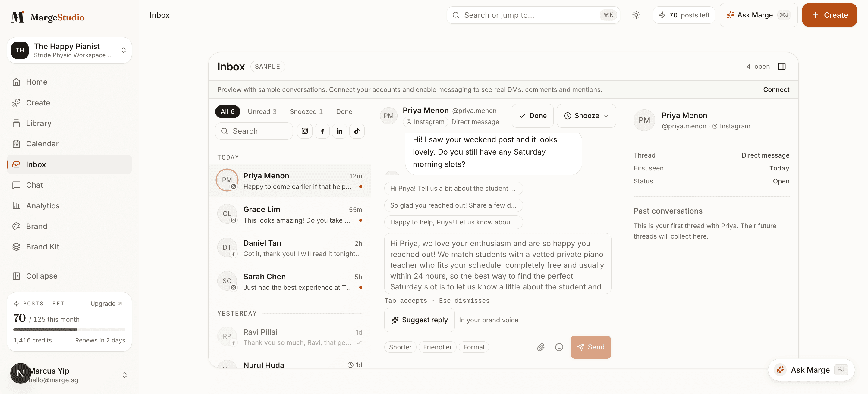Screen dimensions: 868x394
Task: Open the Calendar section
Action: 69,144
